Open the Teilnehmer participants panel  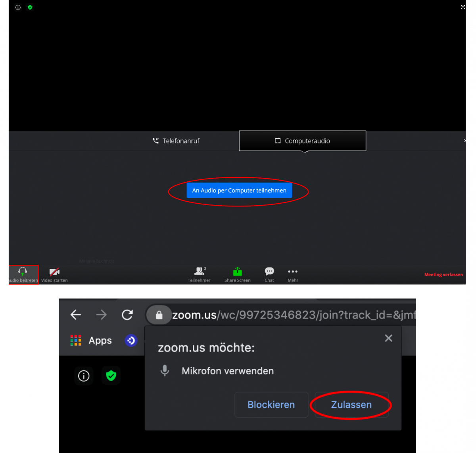(199, 274)
